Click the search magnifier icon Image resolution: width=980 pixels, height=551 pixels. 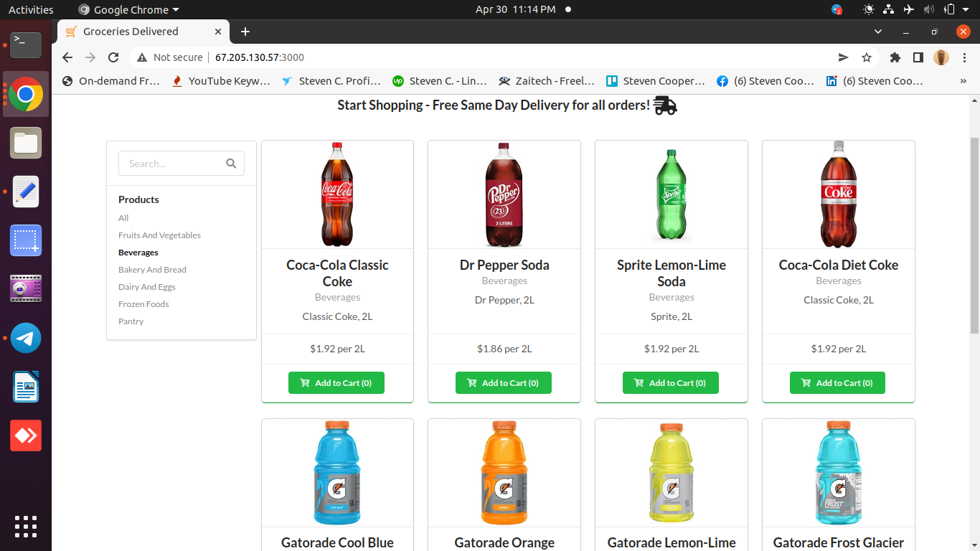pyautogui.click(x=231, y=164)
